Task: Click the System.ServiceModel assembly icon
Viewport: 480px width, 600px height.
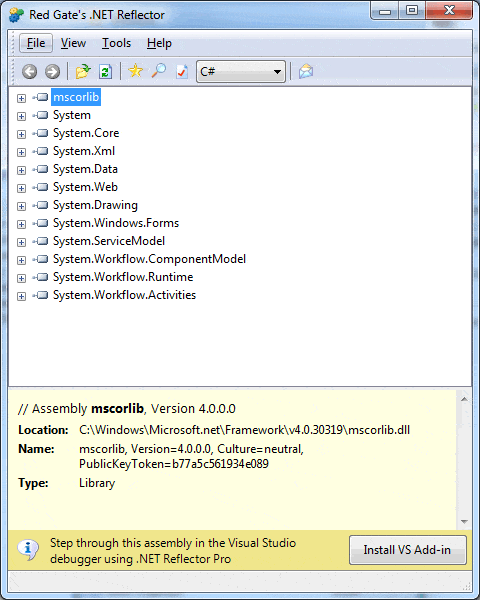Action: (41, 241)
